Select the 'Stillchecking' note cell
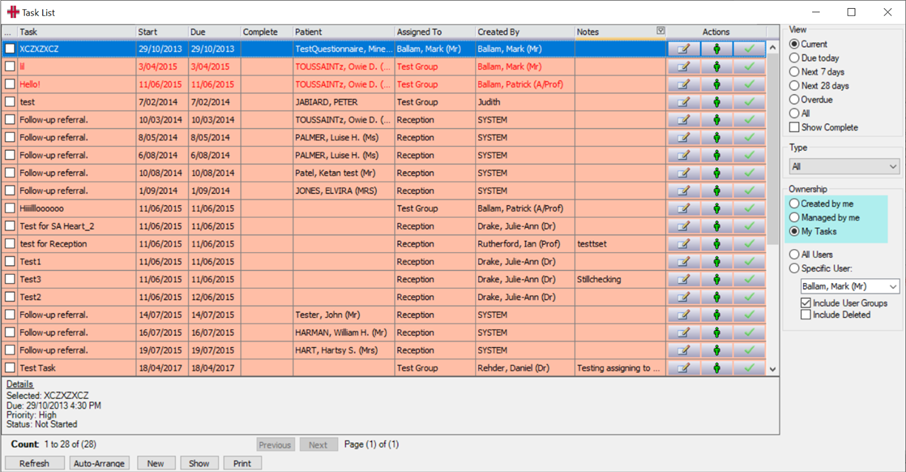Image resolution: width=906 pixels, height=472 pixels. point(620,280)
